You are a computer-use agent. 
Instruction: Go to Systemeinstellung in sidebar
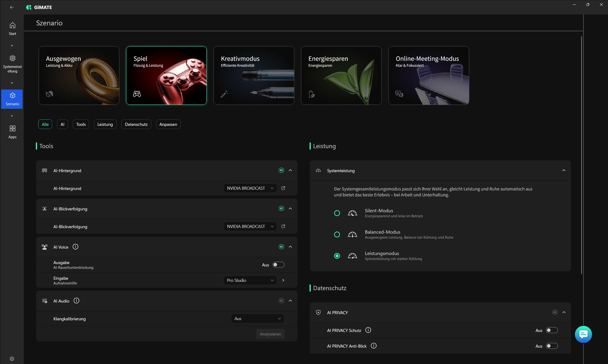pyautogui.click(x=12, y=64)
